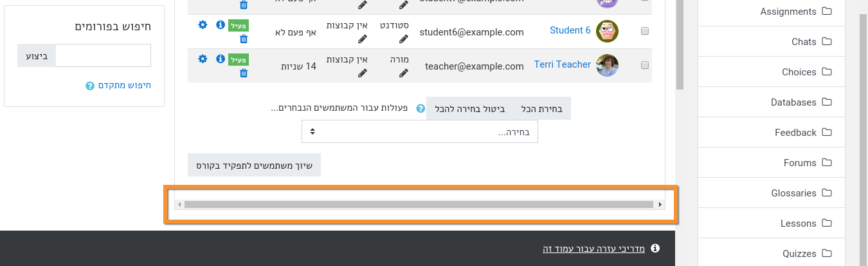
Task: Open help icon beside פעולות עבור המשתמשים הנבחרים
Action: 421,108
